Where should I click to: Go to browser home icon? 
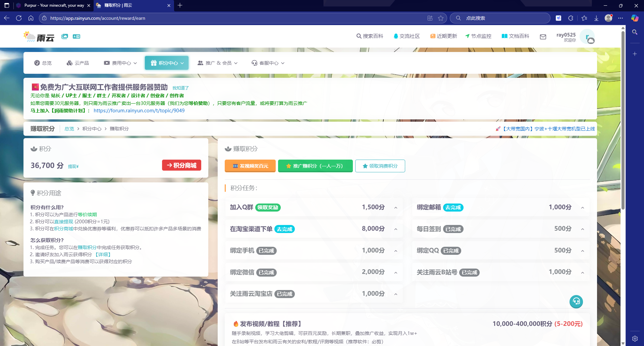[31, 18]
